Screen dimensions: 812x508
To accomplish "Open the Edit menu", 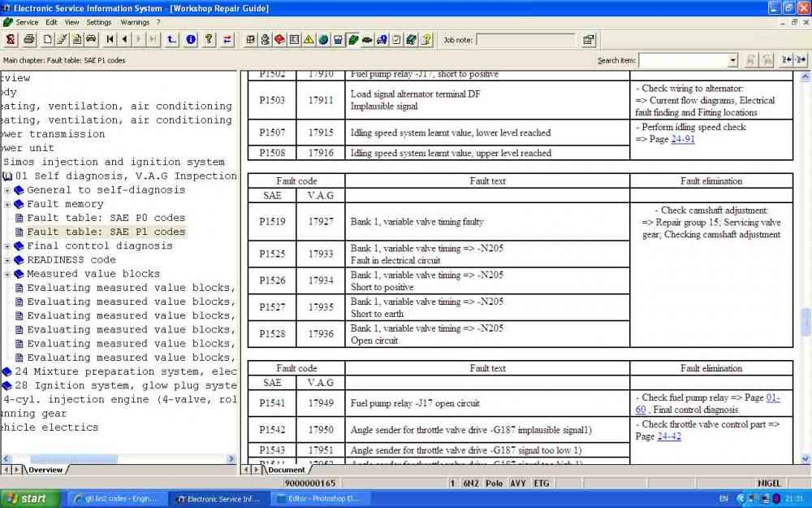I will (51, 22).
